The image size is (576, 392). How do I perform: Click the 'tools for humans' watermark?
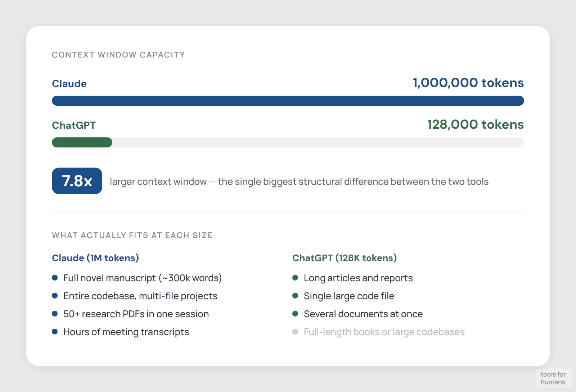553,378
